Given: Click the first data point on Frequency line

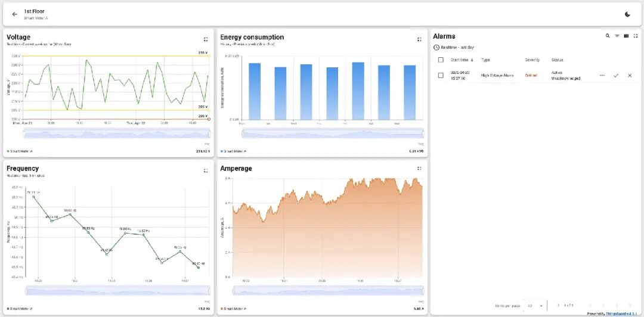Looking at the screenshot, I should [33, 197].
